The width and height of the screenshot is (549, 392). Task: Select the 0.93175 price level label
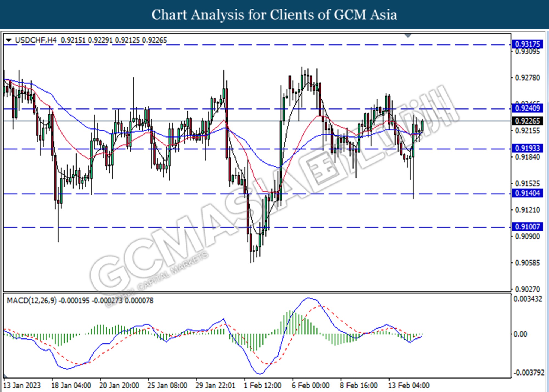pyautogui.click(x=527, y=44)
